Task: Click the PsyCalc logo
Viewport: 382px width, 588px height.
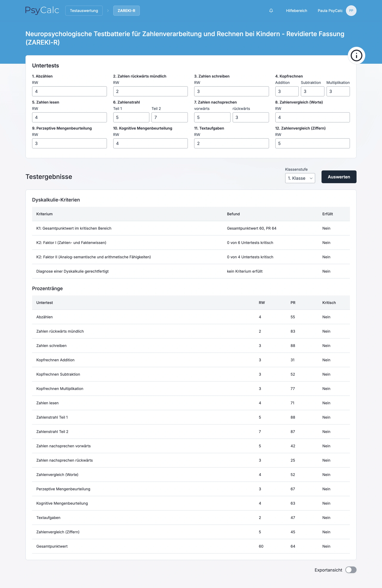Action: pos(42,10)
